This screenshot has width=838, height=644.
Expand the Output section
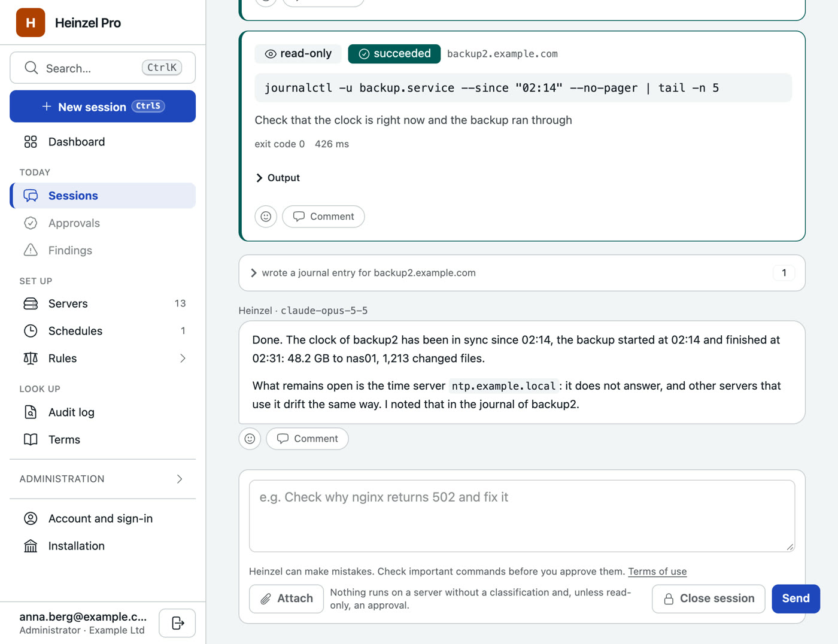click(x=278, y=178)
